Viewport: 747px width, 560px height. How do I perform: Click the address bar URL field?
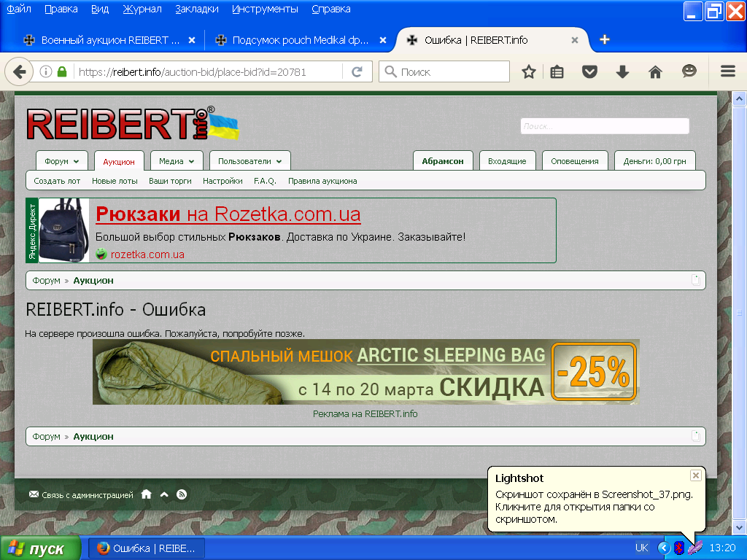pos(209,72)
